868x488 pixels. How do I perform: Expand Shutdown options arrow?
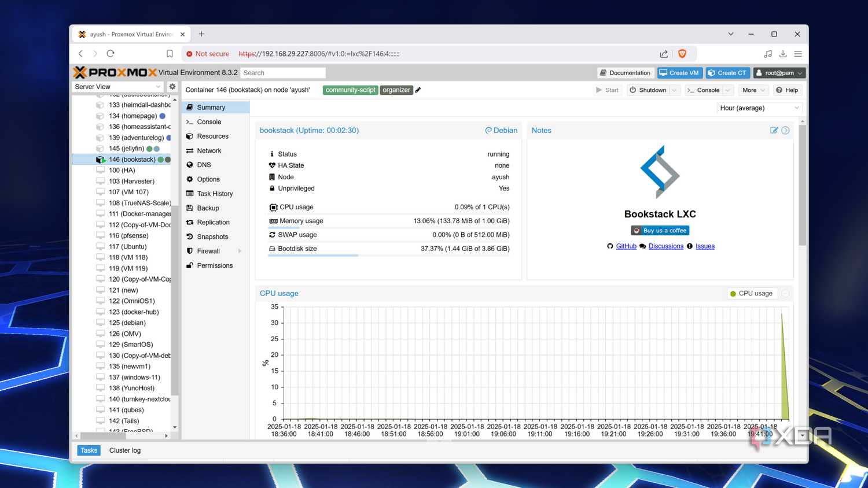click(674, 90)
